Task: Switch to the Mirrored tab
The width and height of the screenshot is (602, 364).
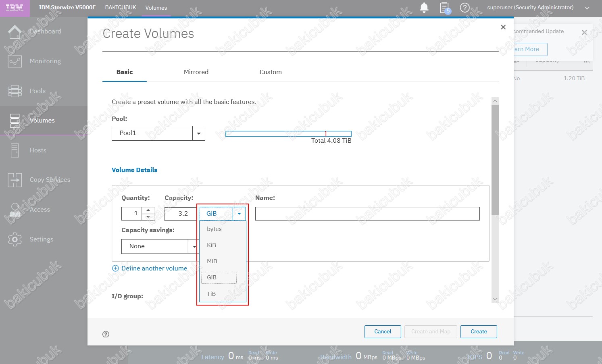Action: [196, 72]
